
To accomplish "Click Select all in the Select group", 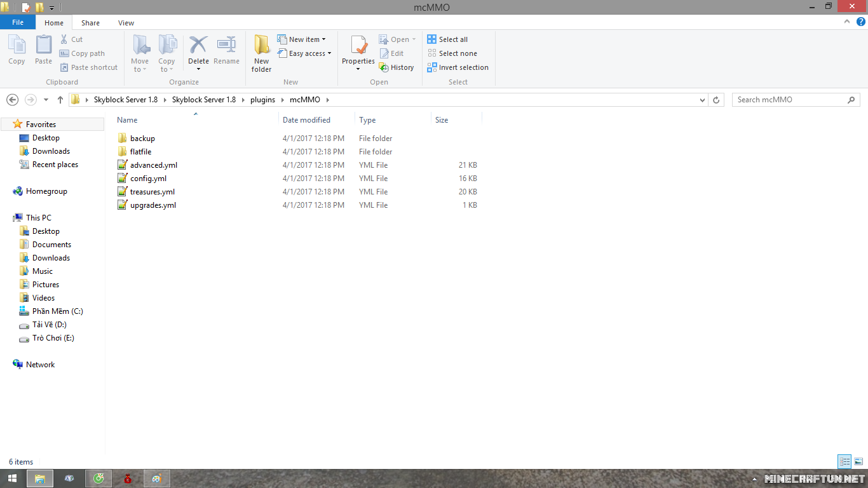I will point(447,39).
